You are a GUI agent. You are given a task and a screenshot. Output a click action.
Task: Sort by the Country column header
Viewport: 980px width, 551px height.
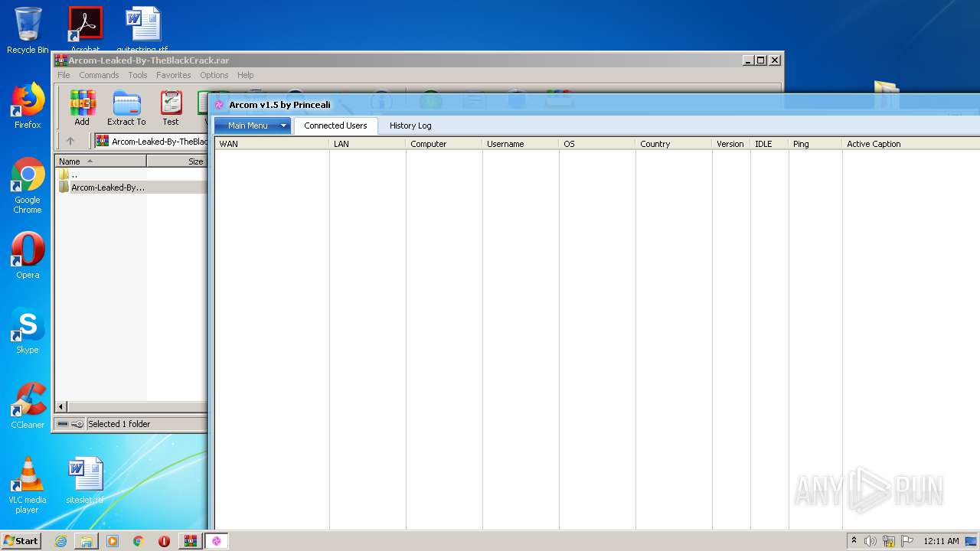674,144
